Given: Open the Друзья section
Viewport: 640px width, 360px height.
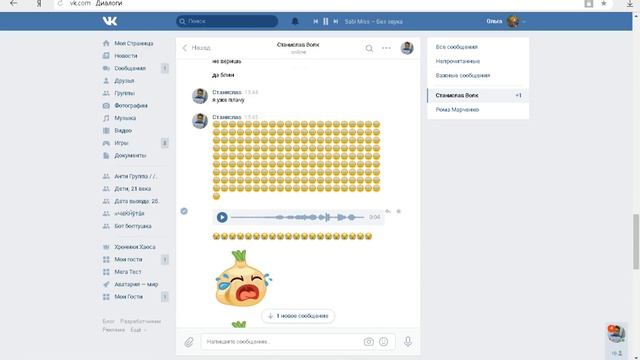Looking at the screenshot, I should [124, 80].
